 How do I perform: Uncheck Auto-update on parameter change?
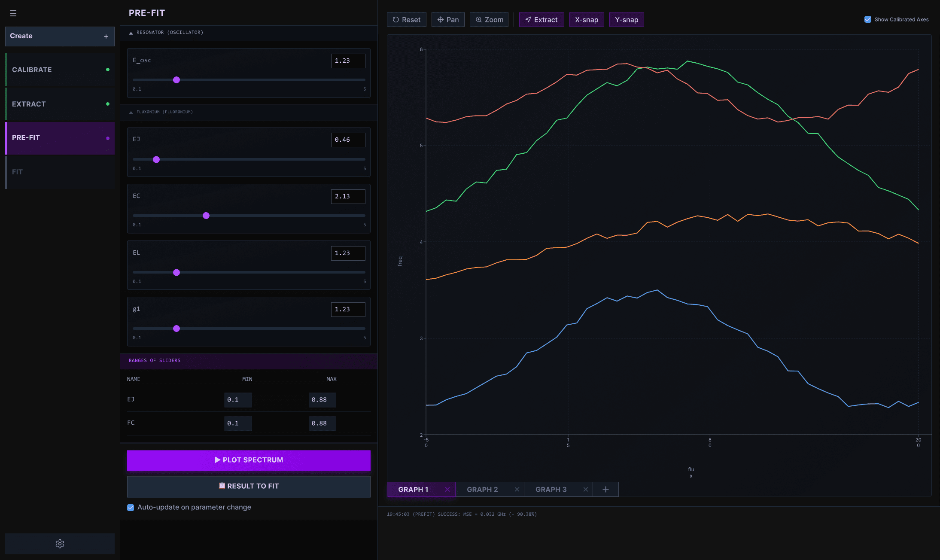[x=131, y=508]
